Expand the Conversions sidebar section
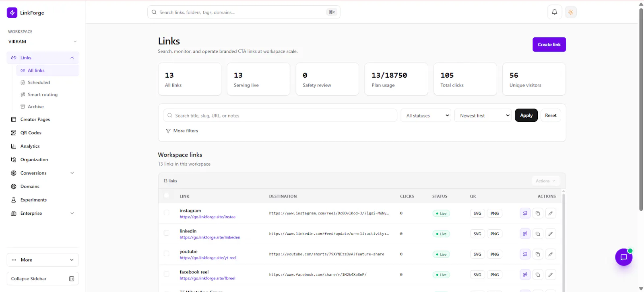The height and width of the screenshot is (292, 644). (72, 173)
